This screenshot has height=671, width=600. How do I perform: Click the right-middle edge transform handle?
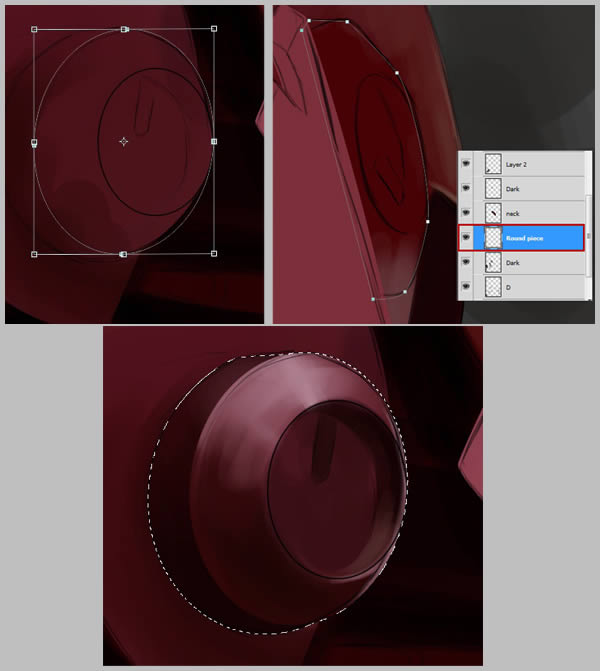pyautogui.click(x=214, y=141)
